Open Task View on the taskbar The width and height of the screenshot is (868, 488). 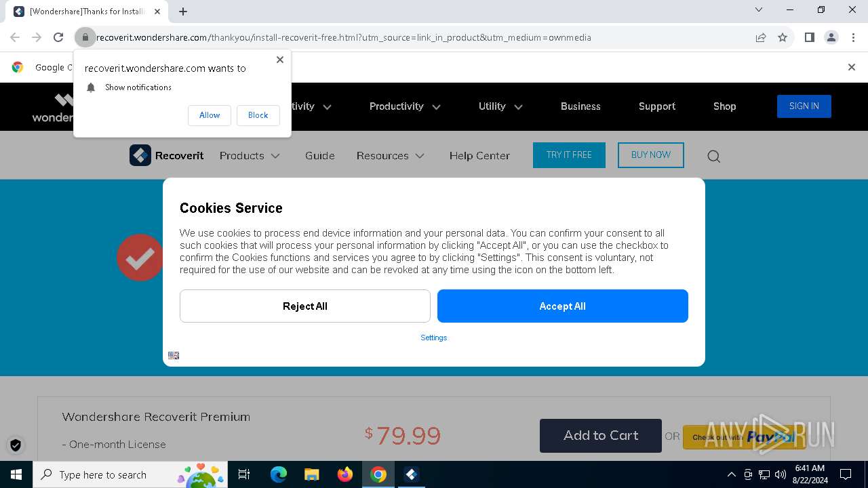point(244,474)
